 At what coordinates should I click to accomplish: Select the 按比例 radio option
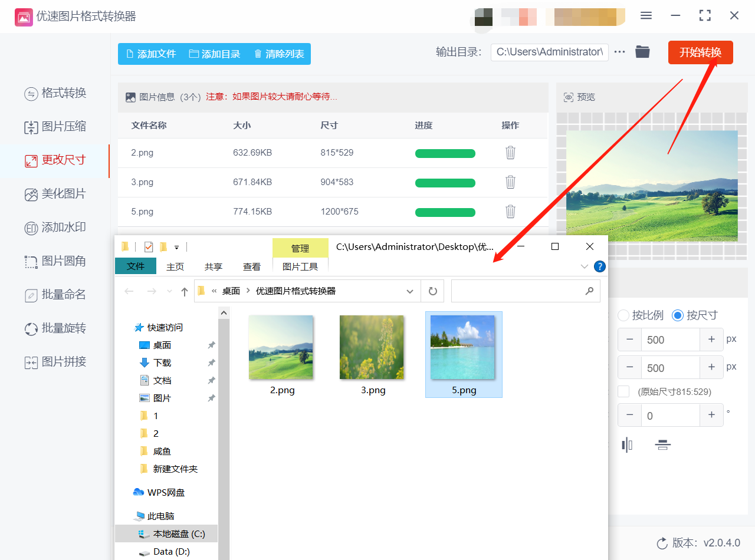[x=623, y=315]
